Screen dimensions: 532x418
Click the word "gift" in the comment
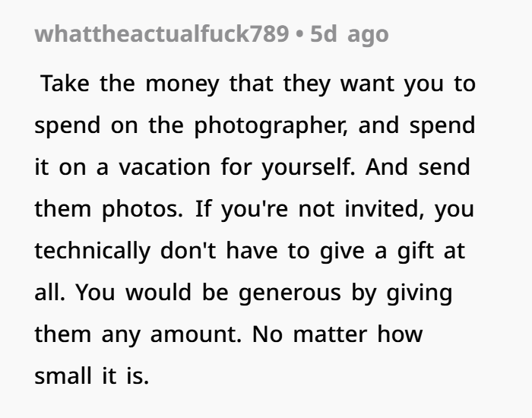417,251
